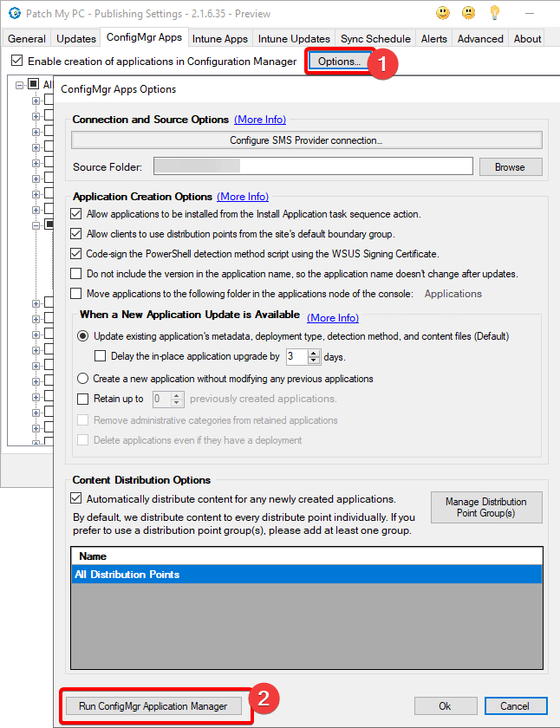
Task: Click the Browse button
Action: coord(510,166)
